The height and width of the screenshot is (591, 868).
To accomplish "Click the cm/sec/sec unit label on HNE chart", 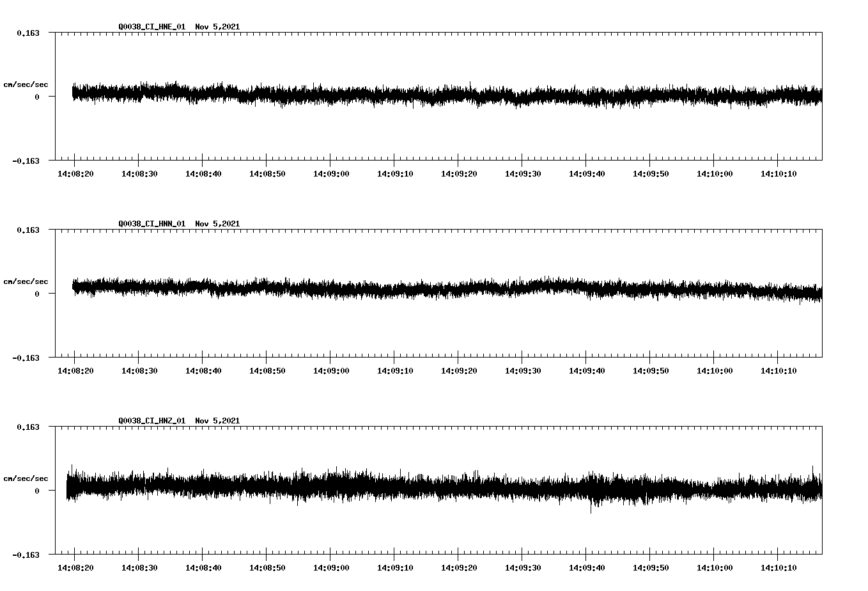I will (26, 84).
